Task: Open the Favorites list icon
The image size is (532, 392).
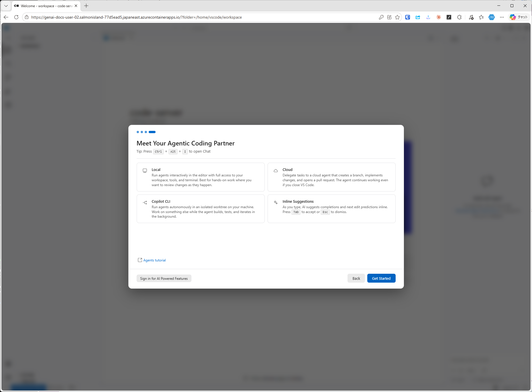Action: point(481,17)
